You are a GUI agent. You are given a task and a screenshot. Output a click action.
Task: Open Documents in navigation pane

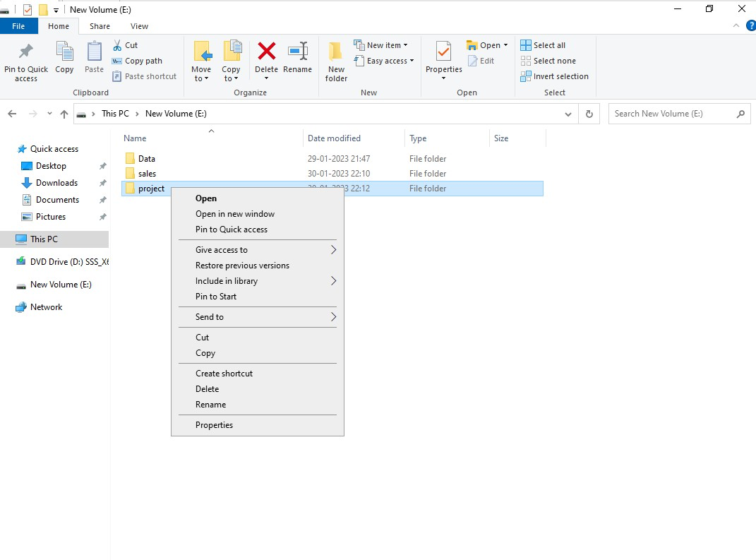pyautogui.click(x=57, y=200)
